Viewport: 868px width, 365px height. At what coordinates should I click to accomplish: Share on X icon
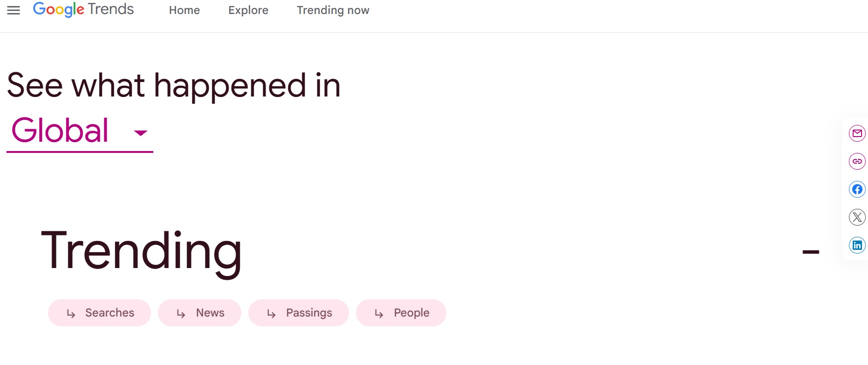click(857, 217)
